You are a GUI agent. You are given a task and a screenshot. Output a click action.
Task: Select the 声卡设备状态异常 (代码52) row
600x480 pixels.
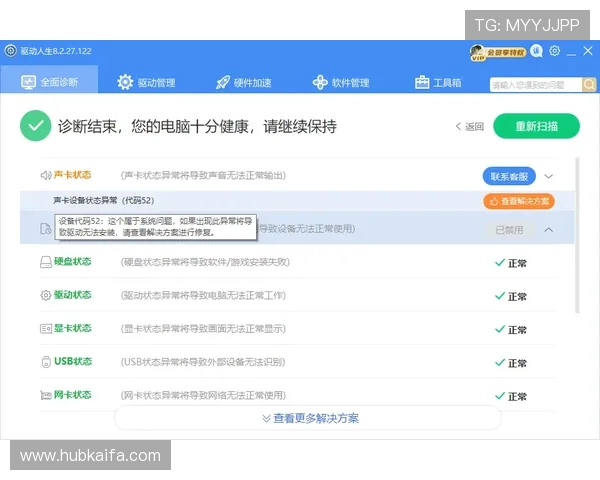297,201
